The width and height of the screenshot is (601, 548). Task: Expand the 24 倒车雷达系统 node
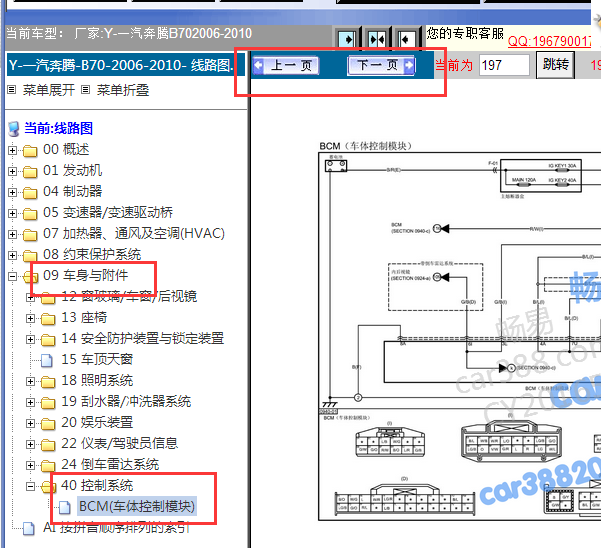tap(31, 465)
